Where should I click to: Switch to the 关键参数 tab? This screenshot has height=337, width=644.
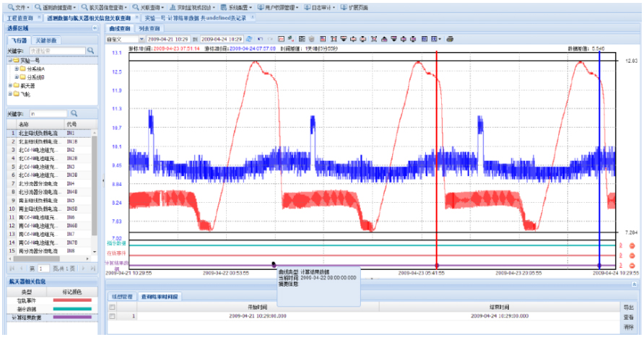(x=45, y=40)
